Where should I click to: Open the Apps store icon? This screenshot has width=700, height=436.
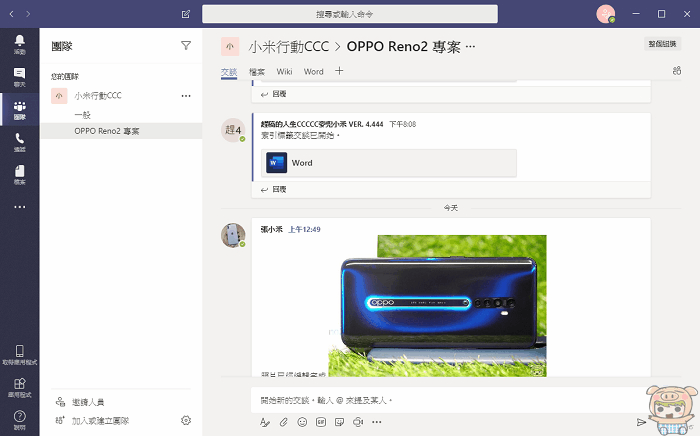coord(20,387)
